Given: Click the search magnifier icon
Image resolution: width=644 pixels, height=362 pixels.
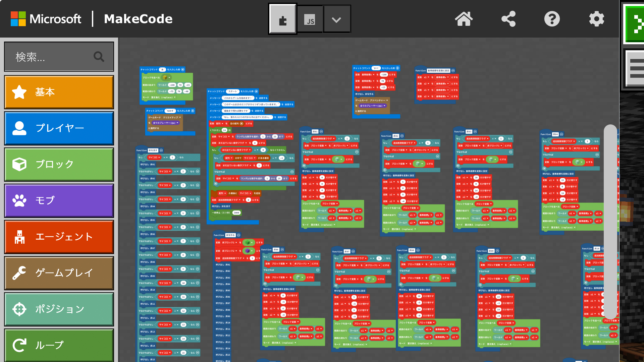Looking at the screenshot, I should click(x=99, y=57).
